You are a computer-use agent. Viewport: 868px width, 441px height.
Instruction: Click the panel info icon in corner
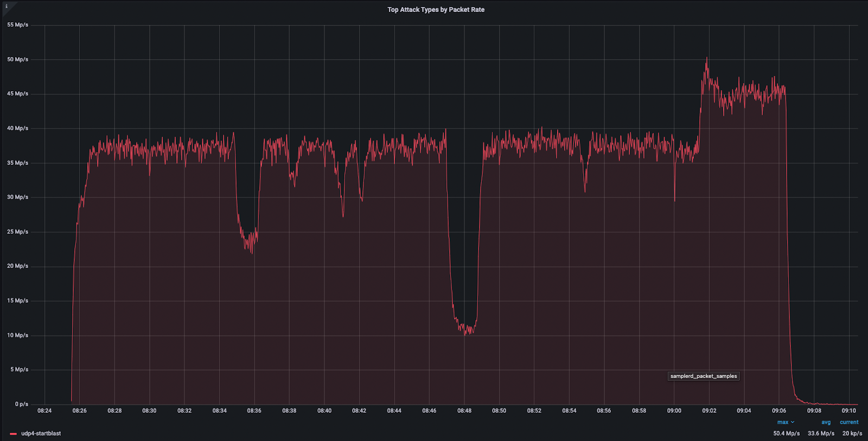(x=6, y=6)
